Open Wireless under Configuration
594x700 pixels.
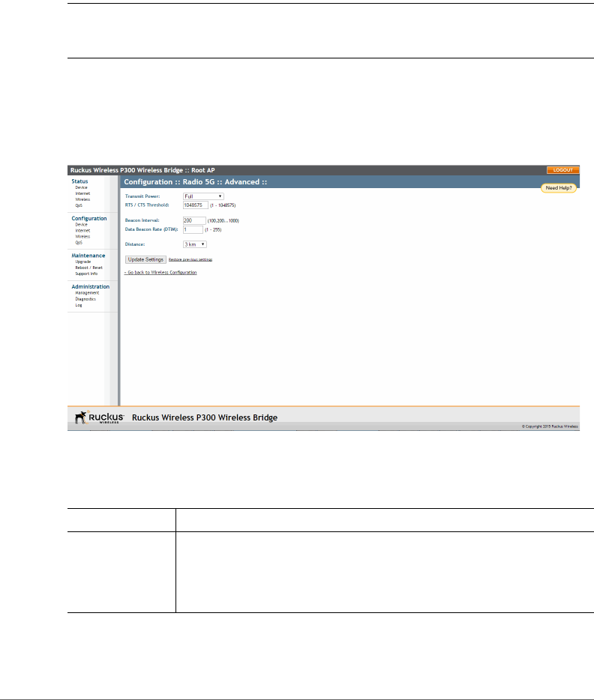[x=82, y=237]
